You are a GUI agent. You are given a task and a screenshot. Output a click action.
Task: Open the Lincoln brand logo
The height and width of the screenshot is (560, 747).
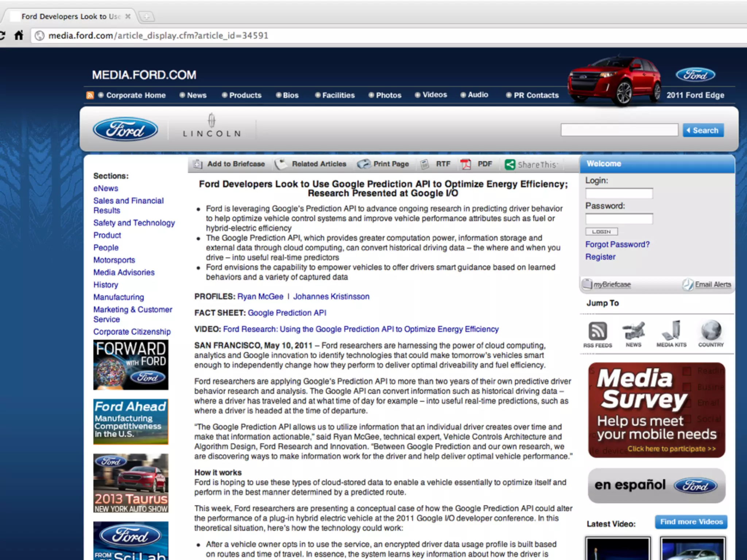[212, 126]
